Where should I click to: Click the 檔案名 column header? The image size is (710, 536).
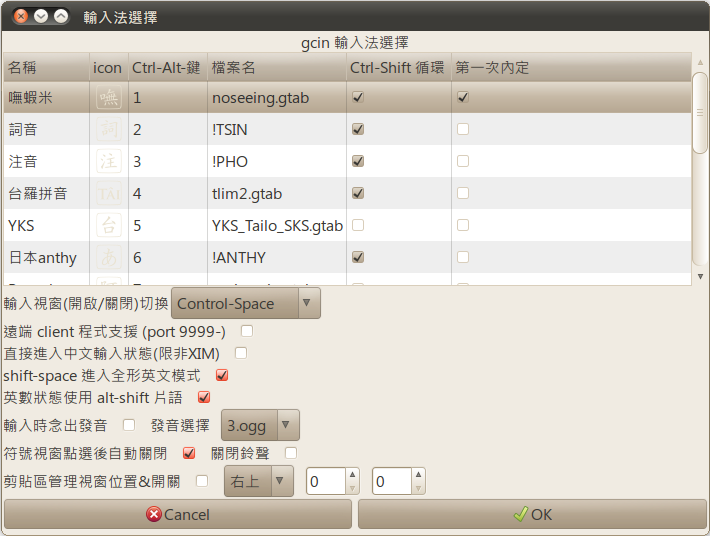276,68
